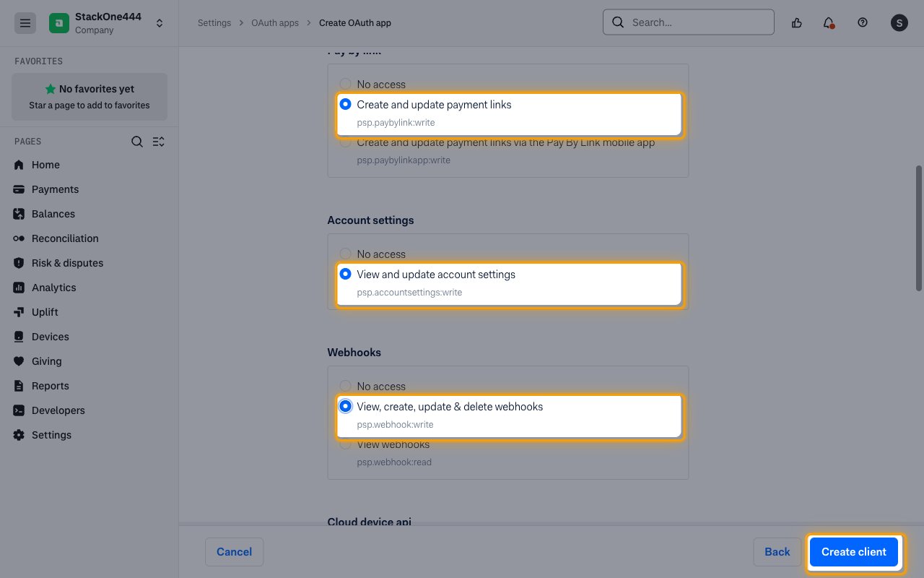924x578 pixels.
Task: Click the green star in favorites box
Action: [x=51, y=89]
